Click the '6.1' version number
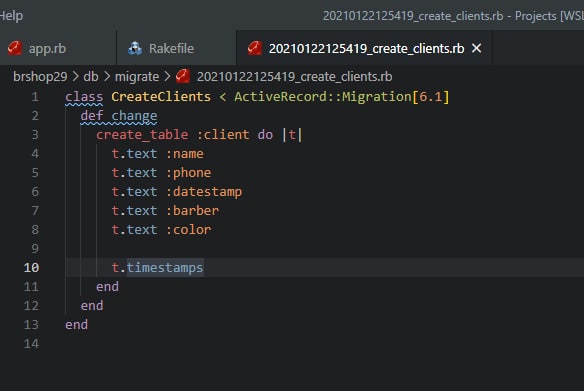 pyautogui.click(x=431, y=97)
